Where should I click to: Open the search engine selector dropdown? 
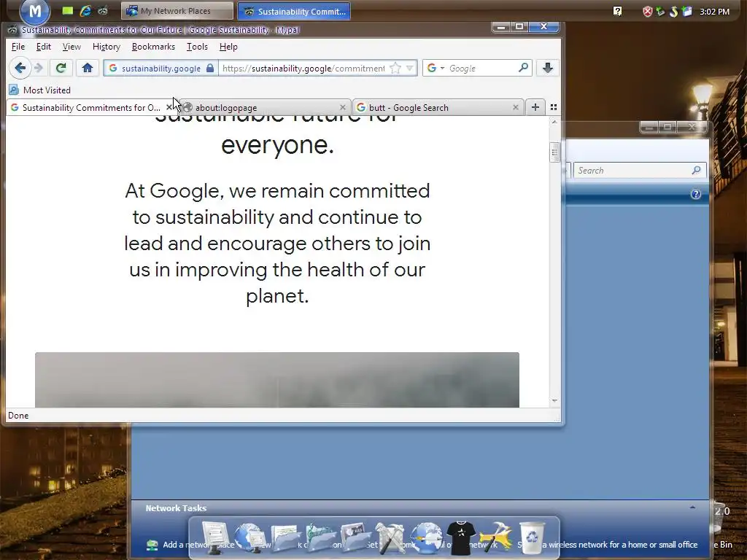436,68
